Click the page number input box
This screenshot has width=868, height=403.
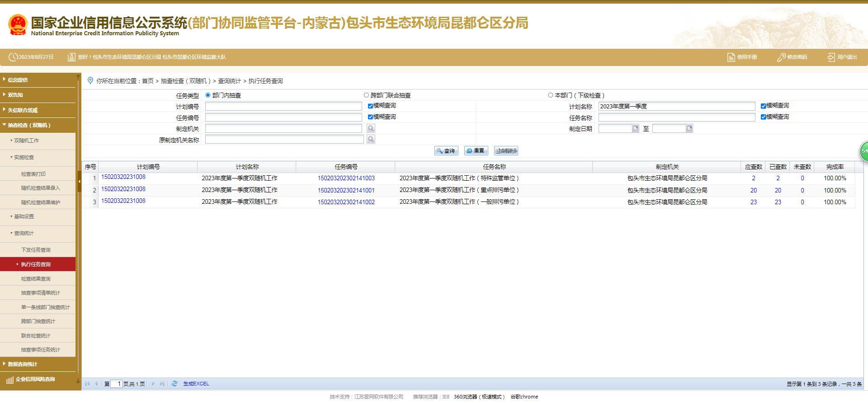pyautogui.click(x=117, y=384)
